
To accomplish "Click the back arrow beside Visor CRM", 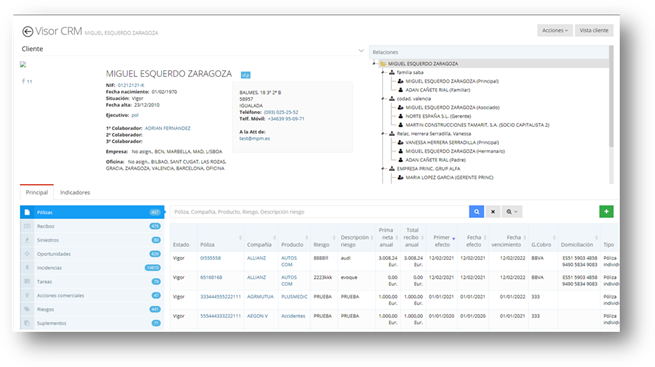I will click(28, 31).
